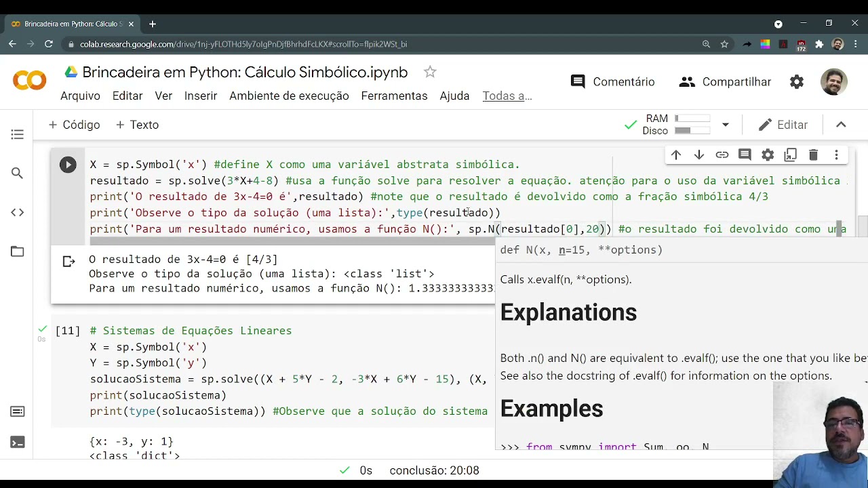Star the notebook title

pos(430,72)
